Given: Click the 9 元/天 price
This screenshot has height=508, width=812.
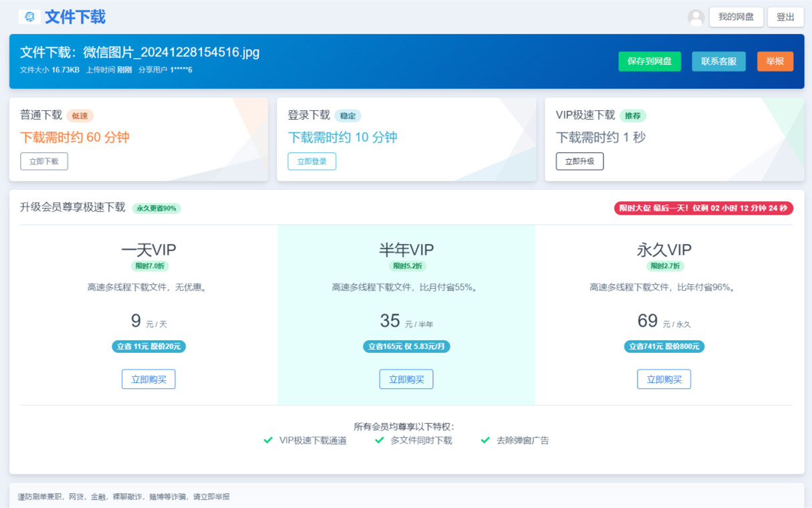Looking at the screenshot, I should (x=148, y=322).
